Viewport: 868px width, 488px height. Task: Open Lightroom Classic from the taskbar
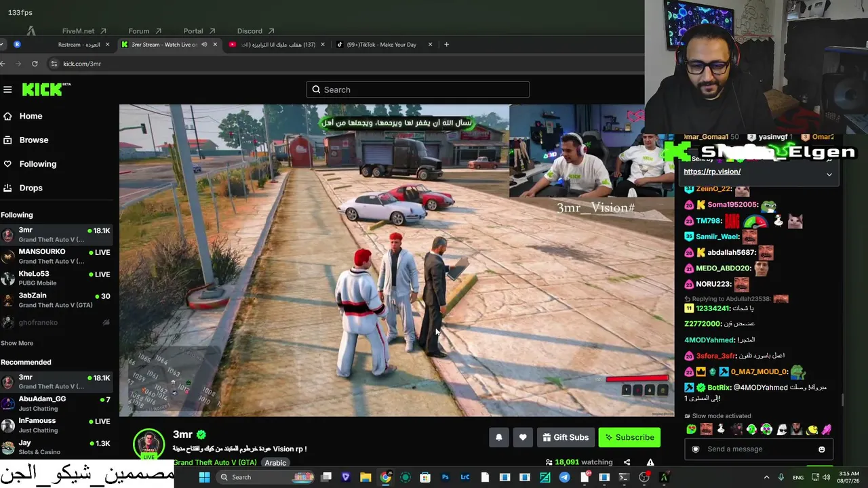click(x=465, y=477)
